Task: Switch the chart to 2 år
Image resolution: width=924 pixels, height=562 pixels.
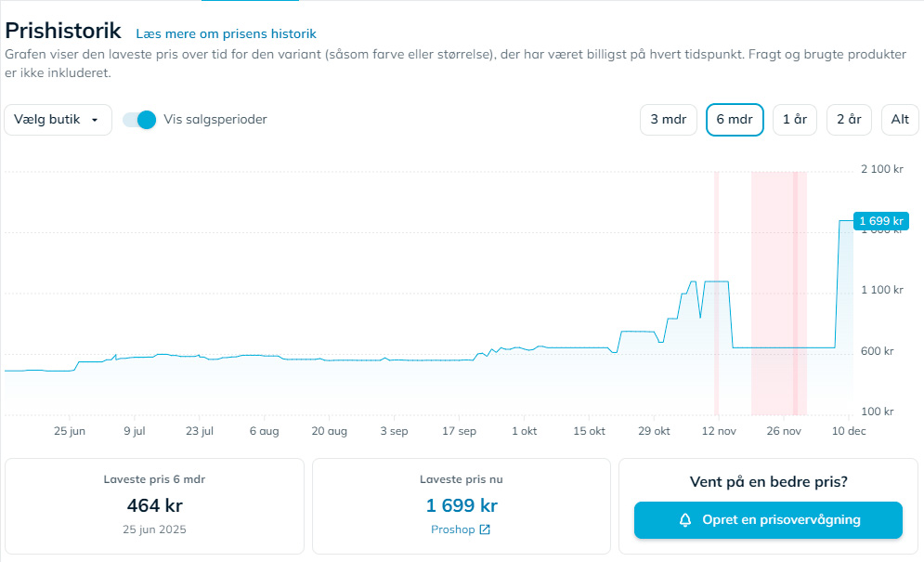Action: (x=849, y=120)
